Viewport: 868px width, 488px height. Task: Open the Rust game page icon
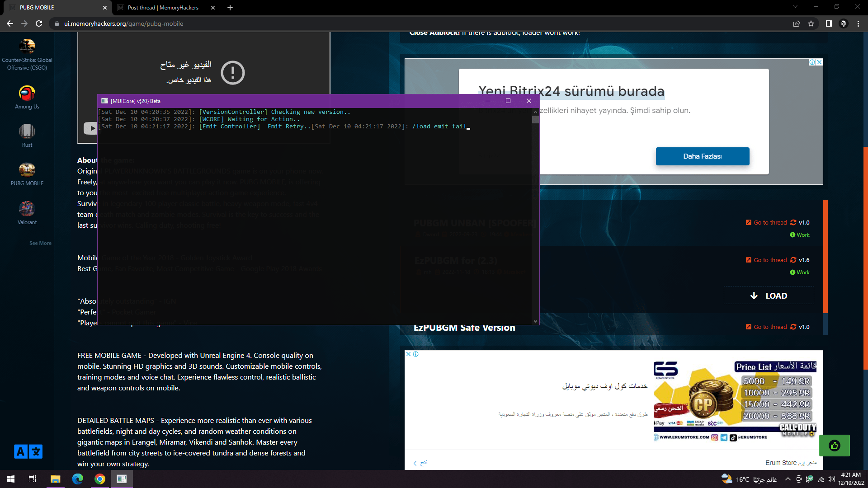27,131
